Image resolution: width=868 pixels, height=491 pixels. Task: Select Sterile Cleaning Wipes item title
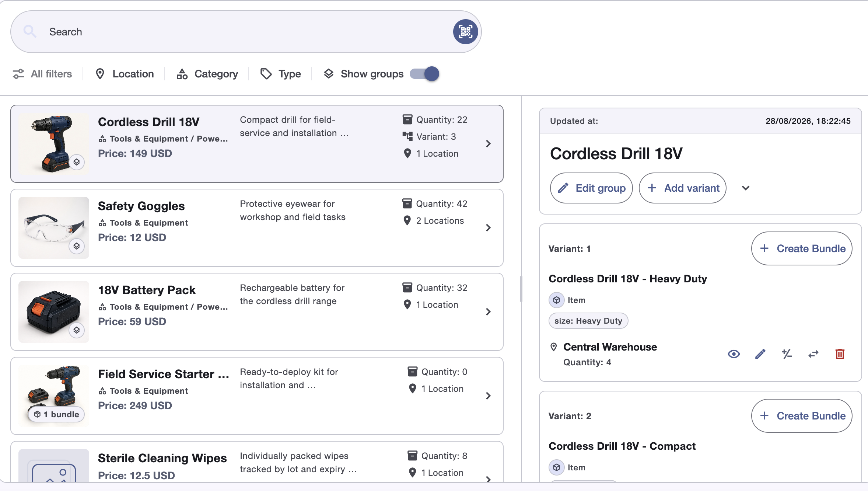162,458
